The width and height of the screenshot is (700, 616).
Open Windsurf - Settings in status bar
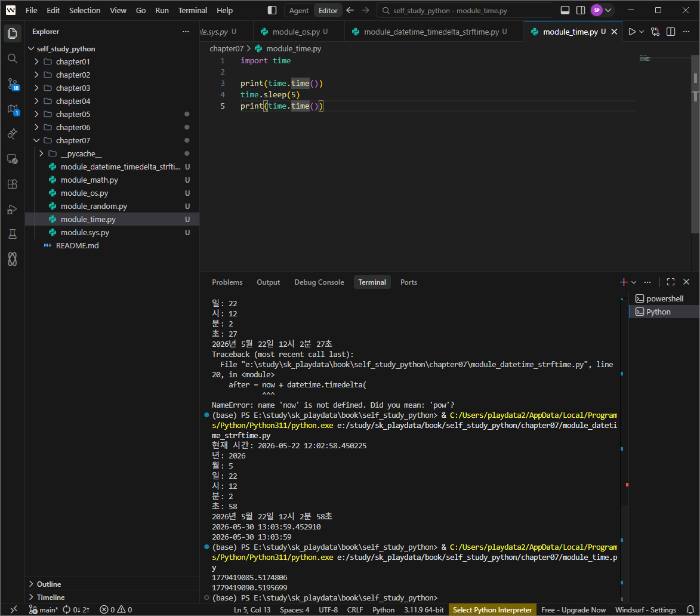click(646, 609)
